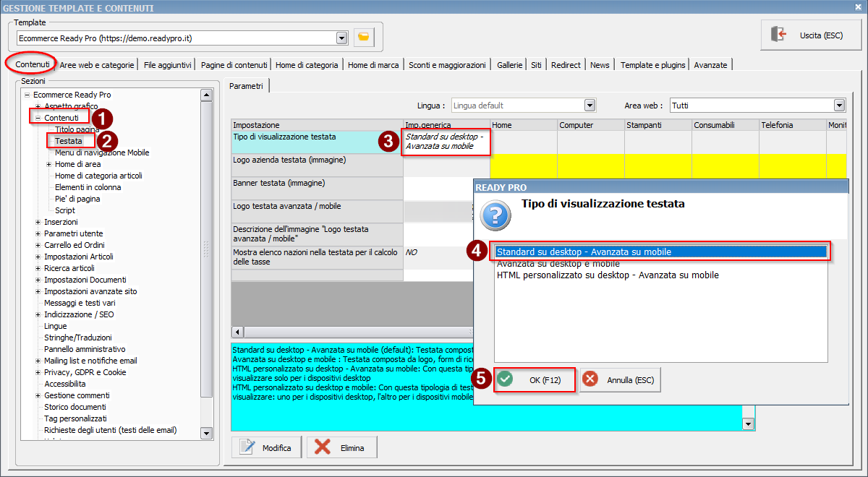The image size is (868, 477).
Task: Open the Template dropdown list
Action: 342,38
